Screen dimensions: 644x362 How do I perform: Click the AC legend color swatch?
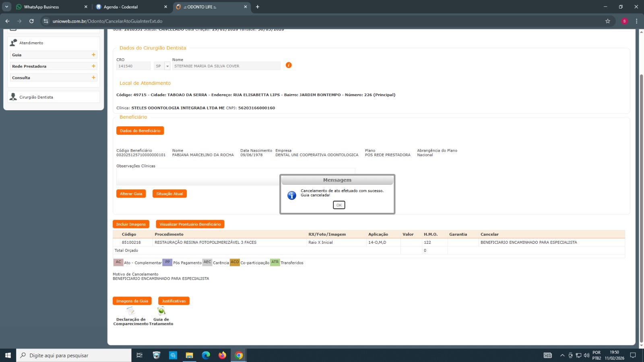[x=118, y=262]
